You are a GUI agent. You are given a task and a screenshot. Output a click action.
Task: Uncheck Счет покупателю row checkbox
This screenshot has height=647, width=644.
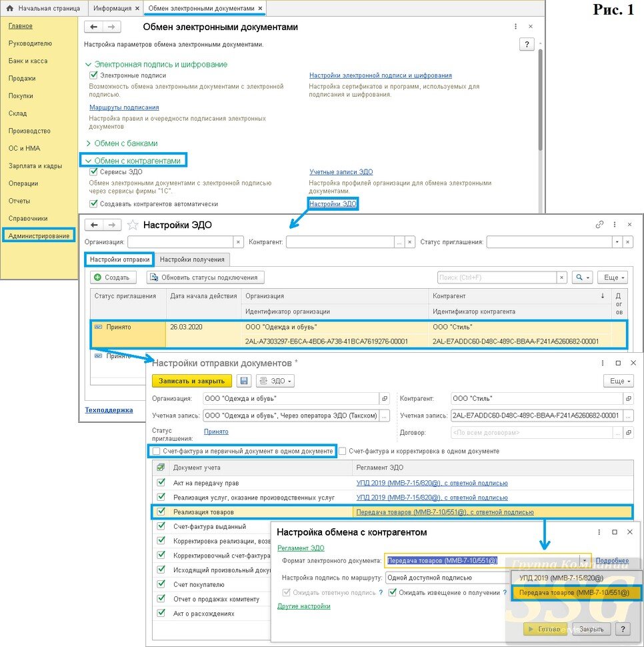(x=161, y=584)
